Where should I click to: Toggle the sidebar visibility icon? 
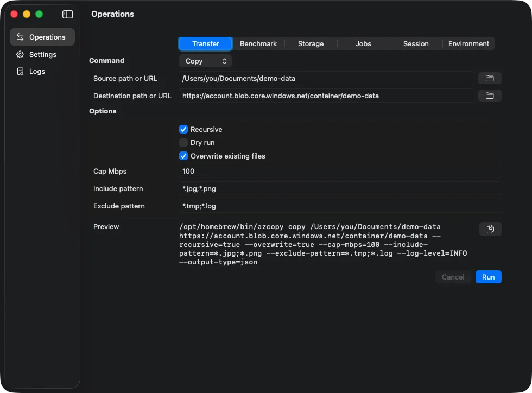point(67,14)
